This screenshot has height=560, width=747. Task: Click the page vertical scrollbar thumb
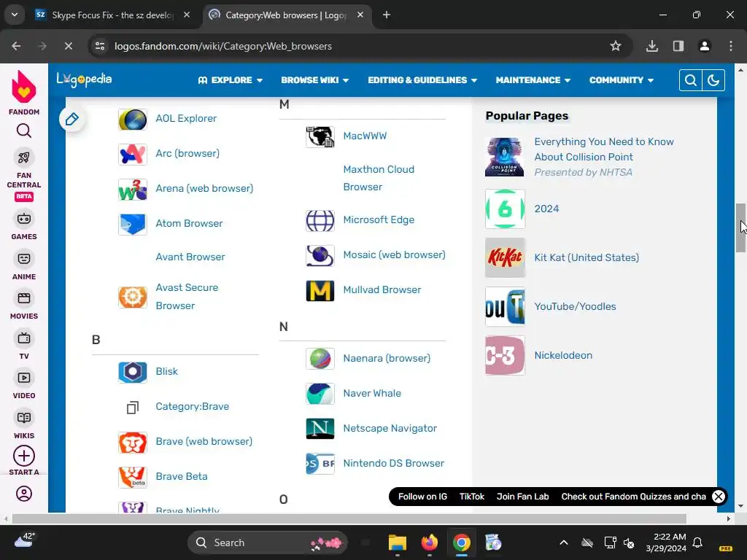point(740,228)
